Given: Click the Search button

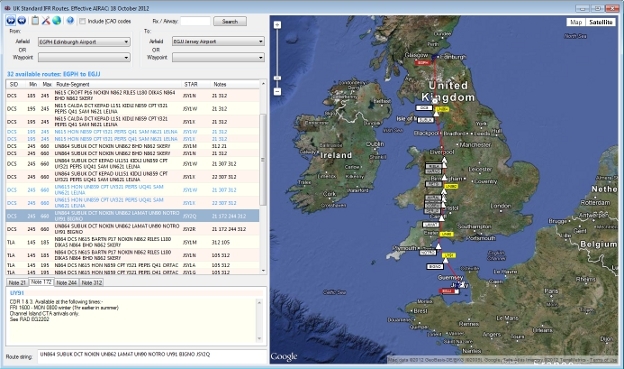Looking at the screenshot, I should 230,21.
